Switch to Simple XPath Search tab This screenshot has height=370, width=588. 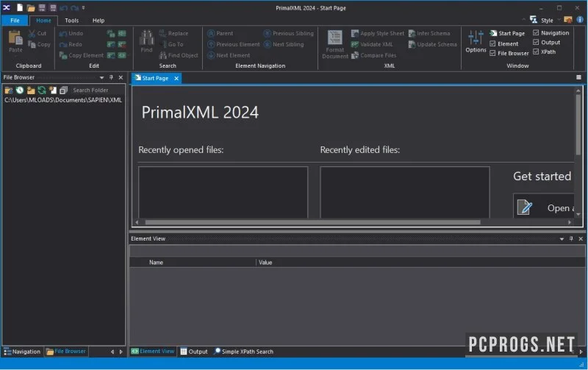(x=243, y=352)
